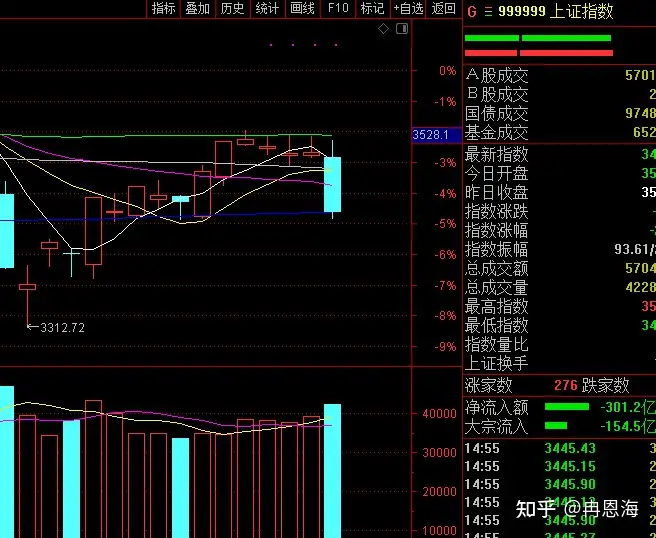656x538 pixels.
Task: Click the 总成交额 row label
Action: tap(497, 269)
